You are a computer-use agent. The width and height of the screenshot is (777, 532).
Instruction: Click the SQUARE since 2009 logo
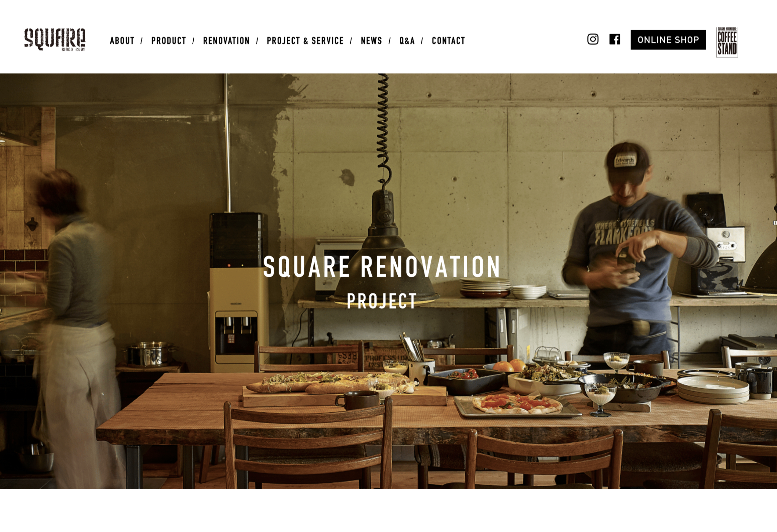(x=55, y=40)
